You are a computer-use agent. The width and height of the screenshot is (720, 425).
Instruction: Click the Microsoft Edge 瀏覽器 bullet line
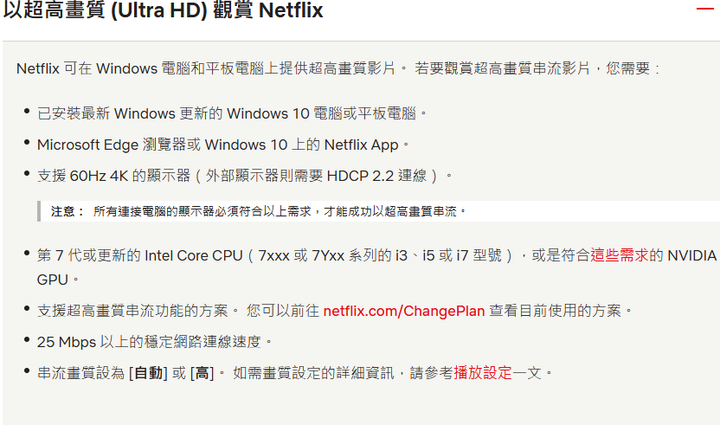pos(223,145)
